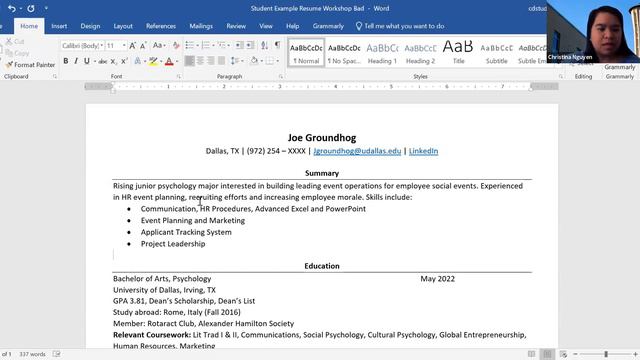
Task: Open the font size dropdown showing 11
Action: point(124,46)
